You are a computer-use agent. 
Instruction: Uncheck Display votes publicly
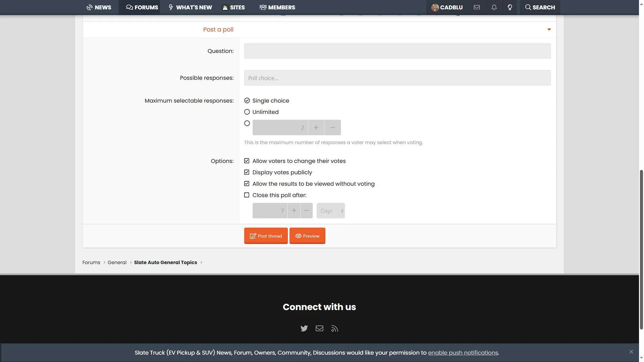point(247,172)
